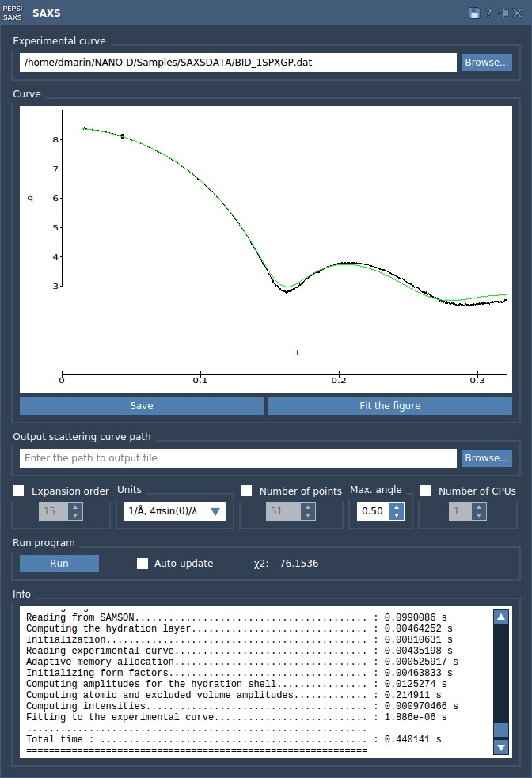
Task: Browse for output scattering curve path
Action: 486,458
